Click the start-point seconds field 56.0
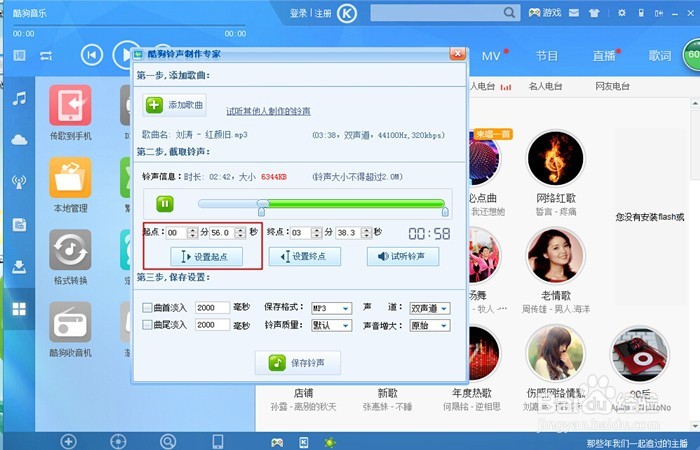 tap(222, 233)
